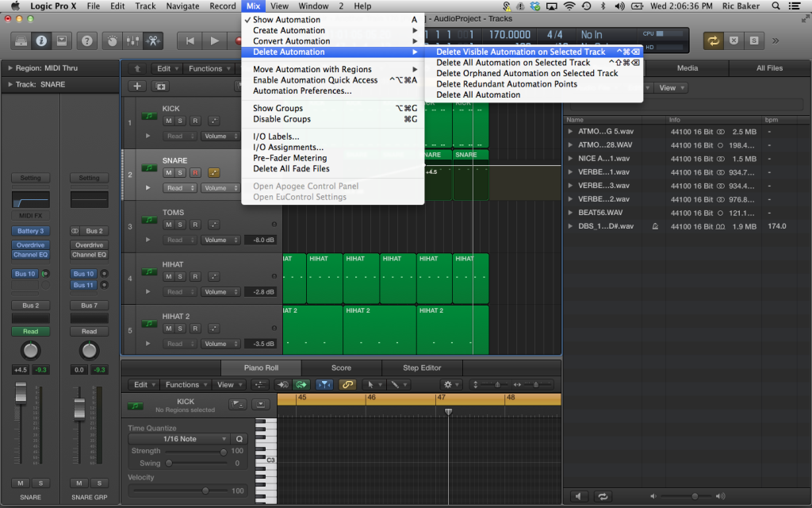Click Channel EQ on SNARE strip

pyautogui.click(x=31, y=255)
